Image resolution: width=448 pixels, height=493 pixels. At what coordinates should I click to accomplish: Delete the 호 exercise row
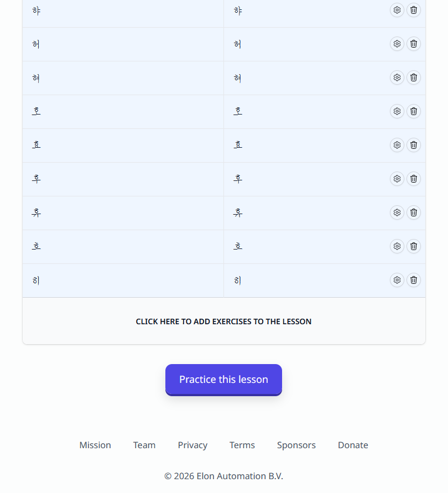pyautogui.click(x=413, y=111)
